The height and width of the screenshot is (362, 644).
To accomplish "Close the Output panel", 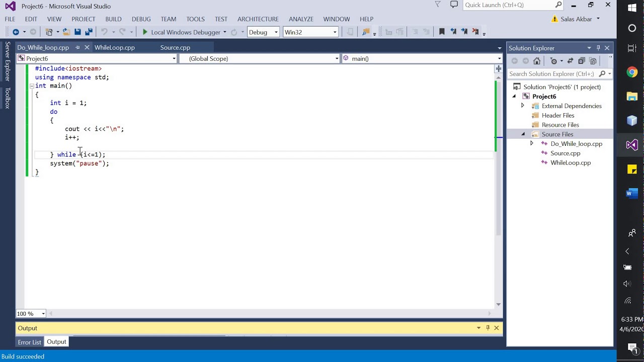I will (497, 328).
